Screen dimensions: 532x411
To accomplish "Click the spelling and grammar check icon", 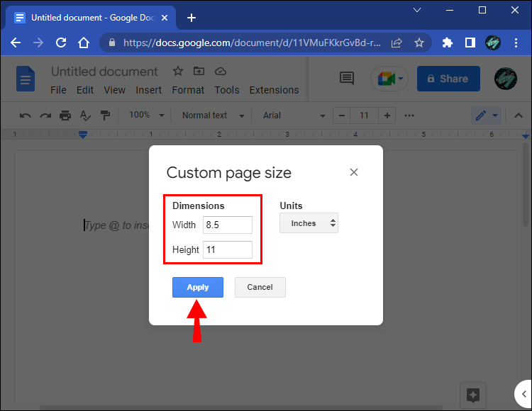I will coord(85,116).
